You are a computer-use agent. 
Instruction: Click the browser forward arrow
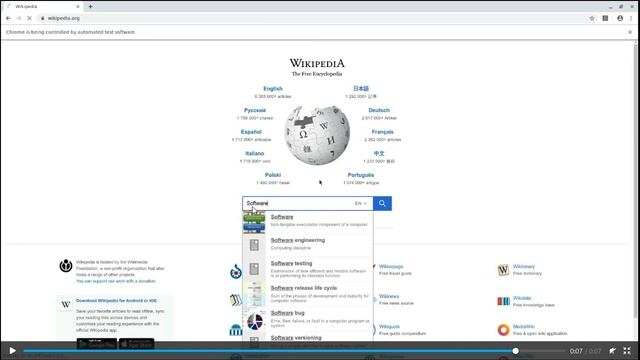tap(19, 18)
